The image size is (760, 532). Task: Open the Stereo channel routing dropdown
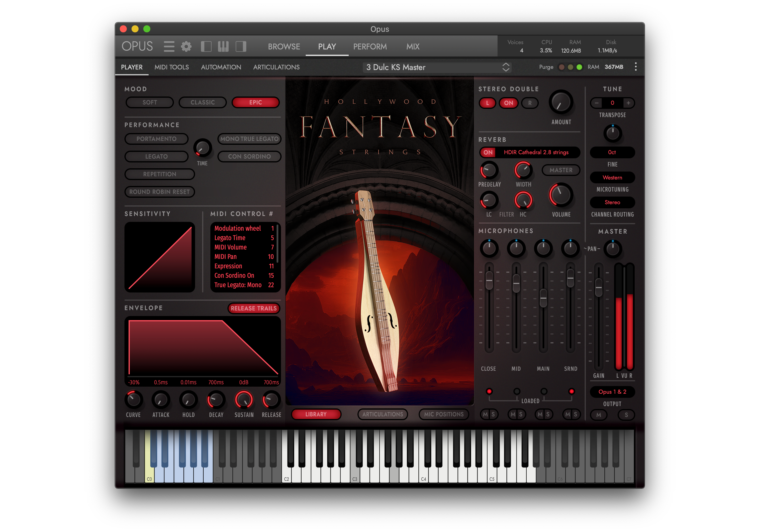tap(612, 203)
